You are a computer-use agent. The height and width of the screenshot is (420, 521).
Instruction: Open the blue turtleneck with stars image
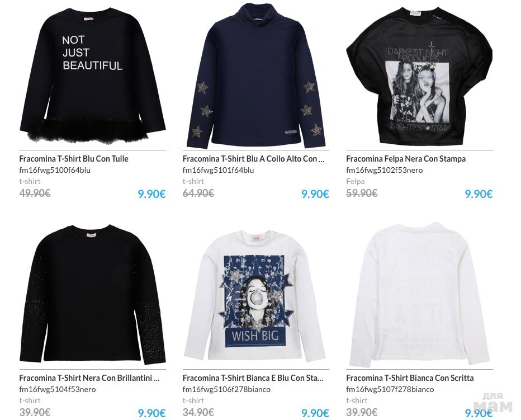tap(256, 75)
